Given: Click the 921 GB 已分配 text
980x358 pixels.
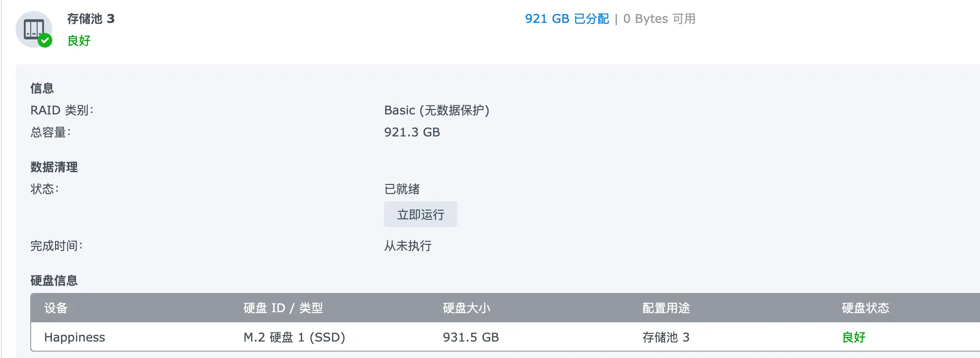Looking at the screenshot, I should tap(567, 19).
